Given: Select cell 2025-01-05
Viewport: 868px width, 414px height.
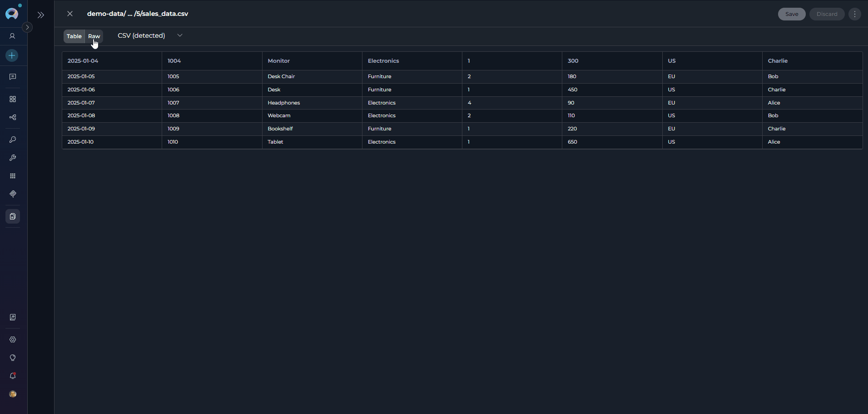Looking at the screenshot, I should pyautogui.click(x=112, y=77).
